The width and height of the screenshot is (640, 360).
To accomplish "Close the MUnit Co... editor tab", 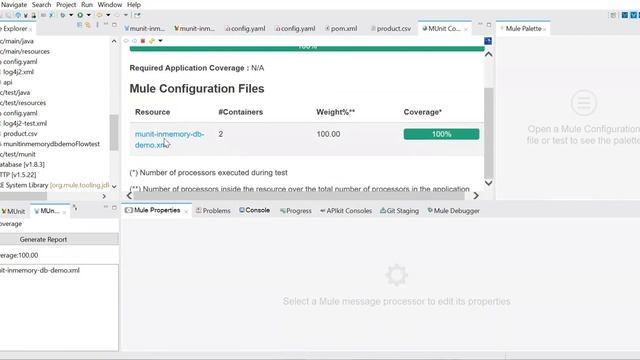I will [466, 29].
